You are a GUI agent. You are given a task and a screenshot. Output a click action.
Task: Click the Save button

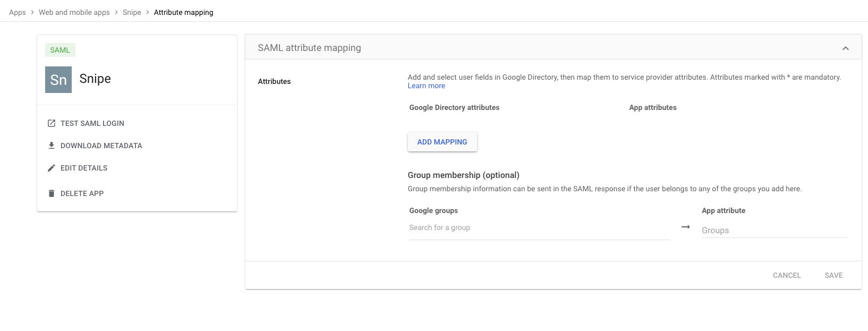coord(834,275)
